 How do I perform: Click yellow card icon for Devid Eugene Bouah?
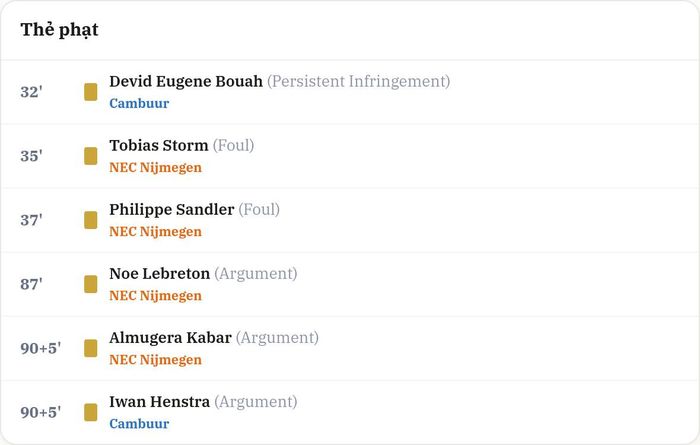91,92
